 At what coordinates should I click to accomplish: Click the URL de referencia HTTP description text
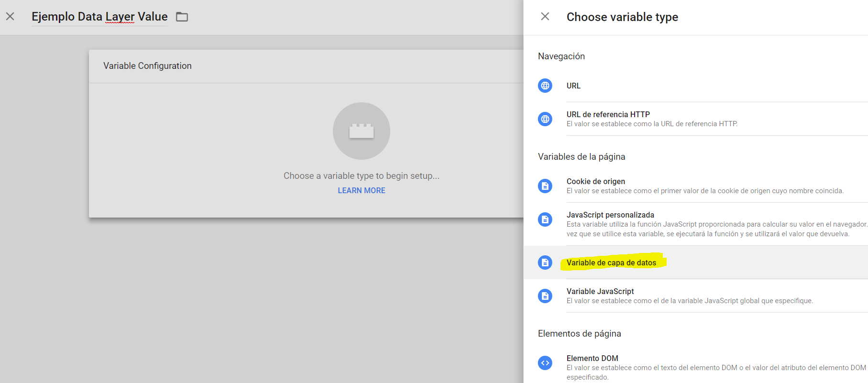[652, 124]
